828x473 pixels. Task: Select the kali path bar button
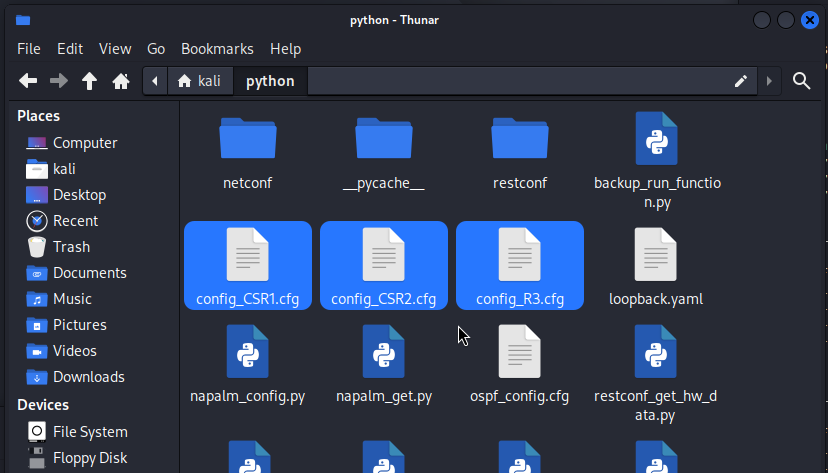coord(200,81)
